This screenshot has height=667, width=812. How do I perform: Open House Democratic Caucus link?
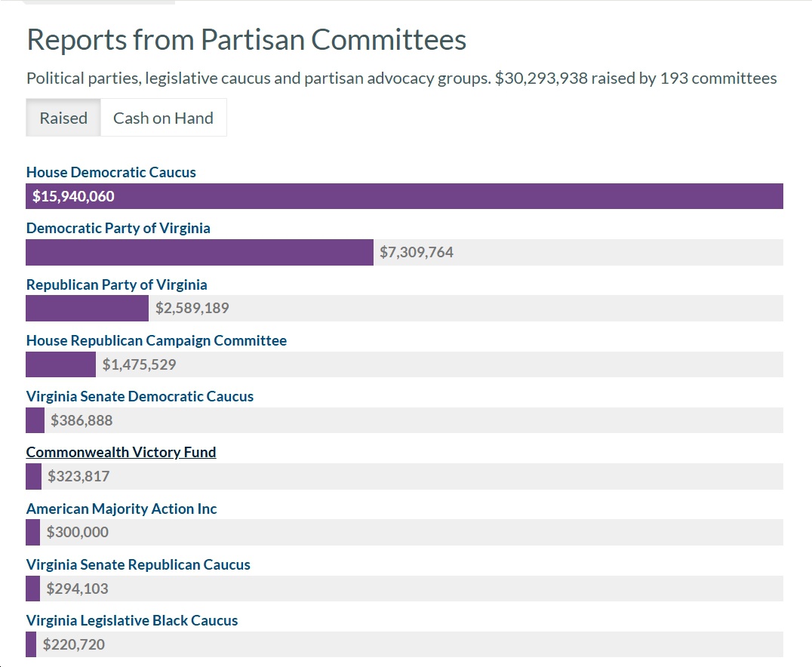[111, 172]
